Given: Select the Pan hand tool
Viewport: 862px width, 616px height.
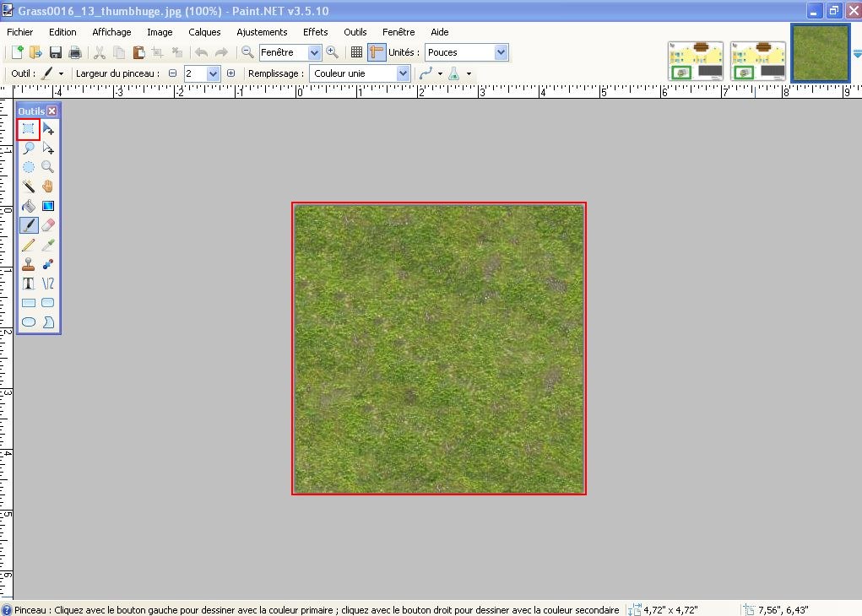Looking at the screenshot, I should point(48,186).
